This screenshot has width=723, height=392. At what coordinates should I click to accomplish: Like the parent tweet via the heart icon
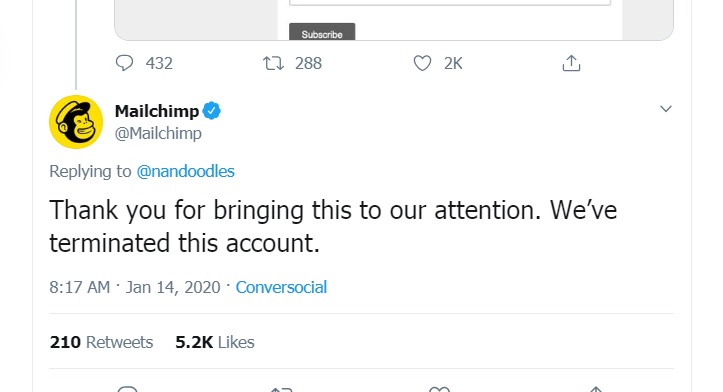[422, 63]
